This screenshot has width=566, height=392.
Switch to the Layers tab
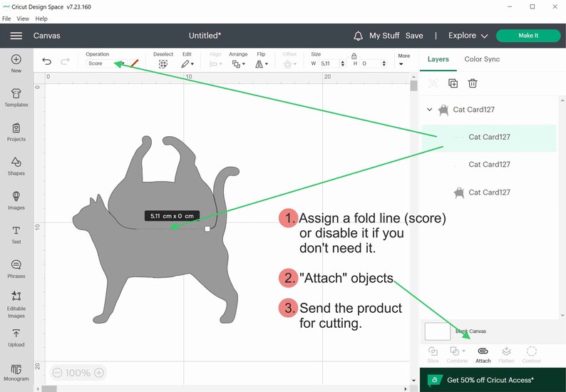coord(438,59)
